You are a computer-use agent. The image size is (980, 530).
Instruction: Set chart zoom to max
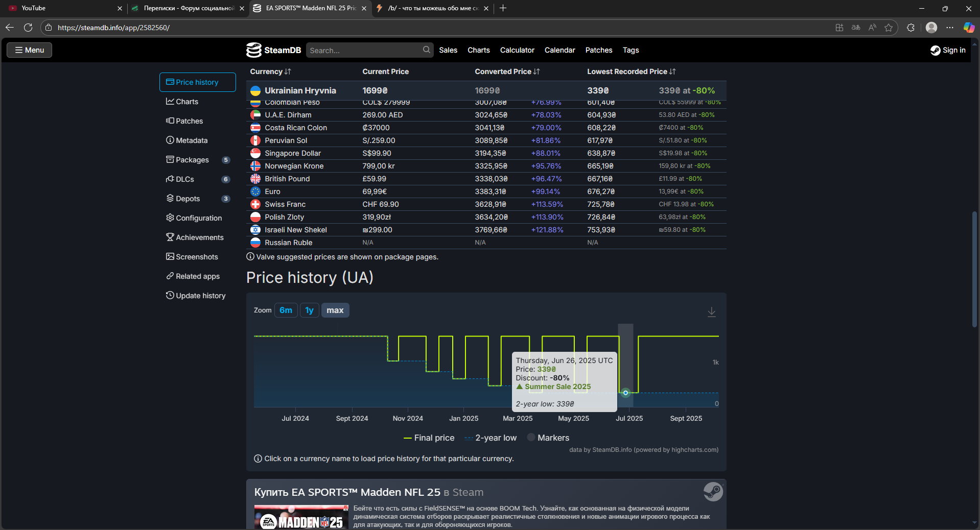[335, 310]
